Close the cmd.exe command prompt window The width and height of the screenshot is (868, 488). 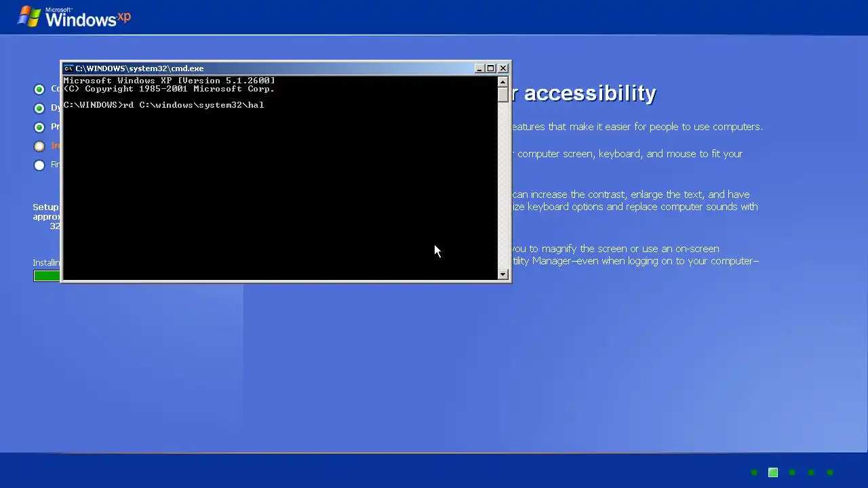pyautogui.click(x=503, y=68)
